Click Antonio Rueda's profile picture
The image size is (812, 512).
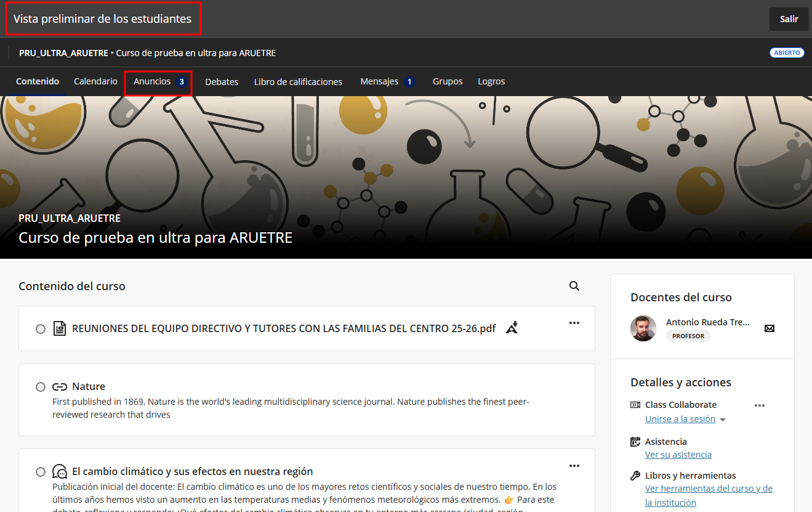point(643,328)
